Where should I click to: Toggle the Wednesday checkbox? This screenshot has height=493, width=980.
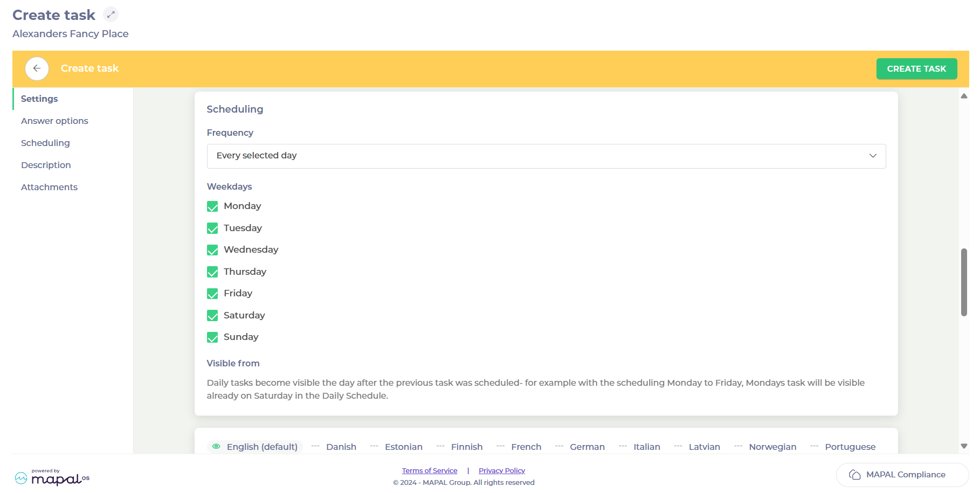click(212, 250)
